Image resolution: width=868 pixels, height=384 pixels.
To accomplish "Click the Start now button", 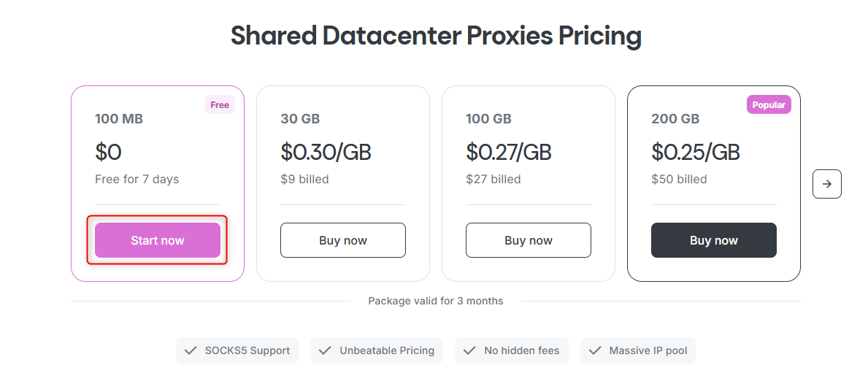I will 157,240.
